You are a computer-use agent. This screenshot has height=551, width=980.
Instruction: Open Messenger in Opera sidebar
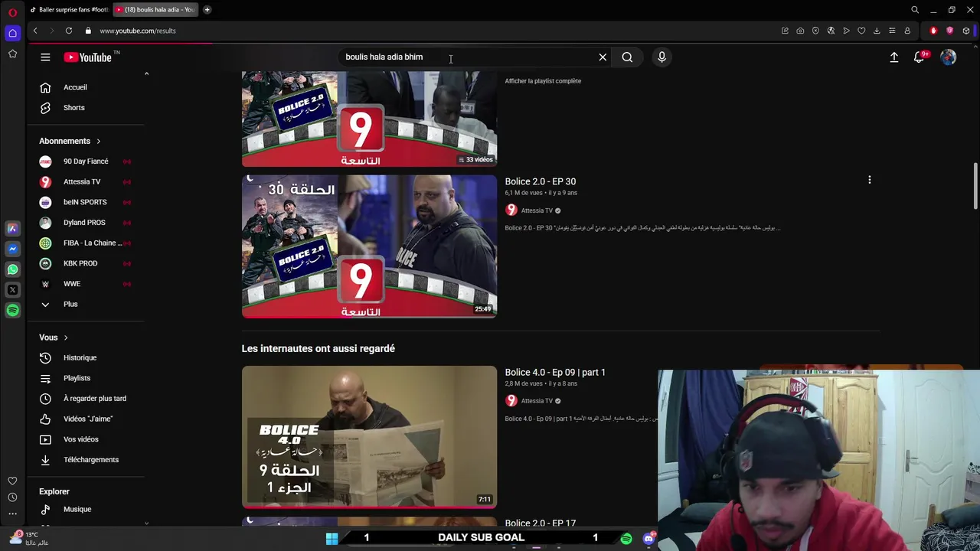click(12, 249)
